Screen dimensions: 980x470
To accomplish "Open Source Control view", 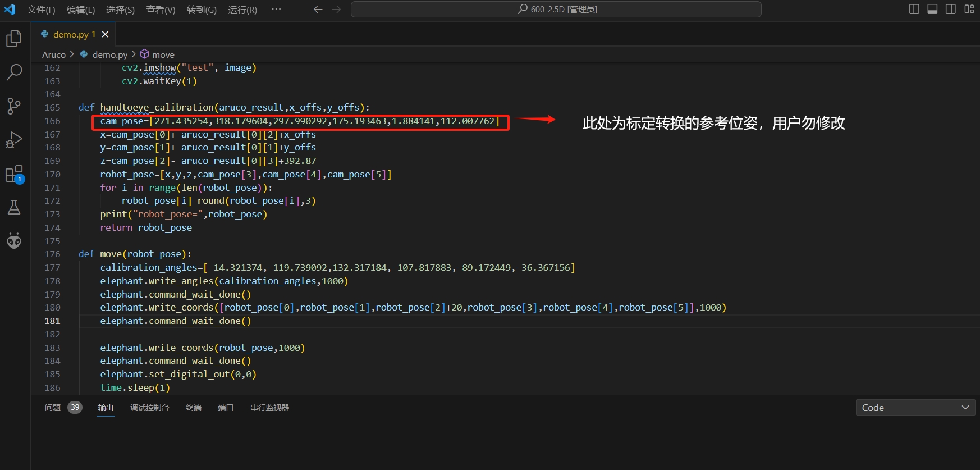I will click(x=14, y=106).
